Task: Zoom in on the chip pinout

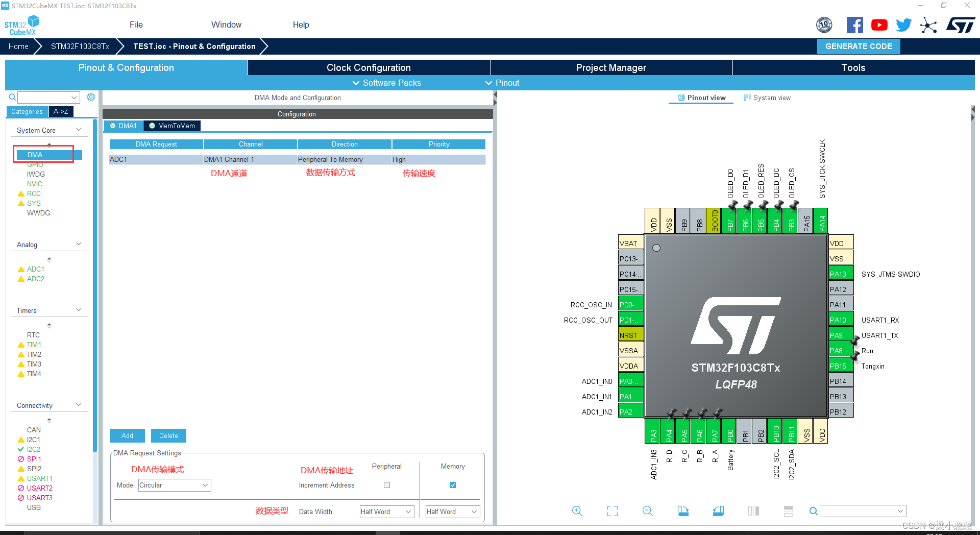Action: pos(577,511)
